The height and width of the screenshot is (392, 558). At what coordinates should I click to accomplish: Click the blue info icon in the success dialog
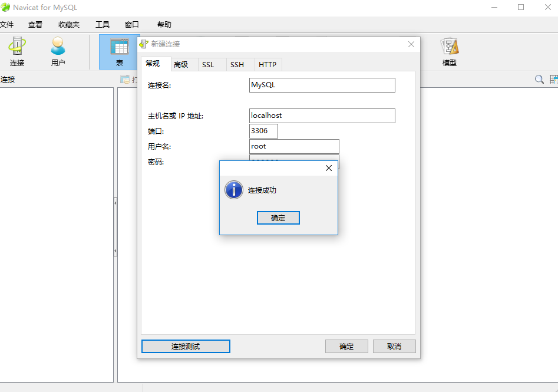click(233, 190)
